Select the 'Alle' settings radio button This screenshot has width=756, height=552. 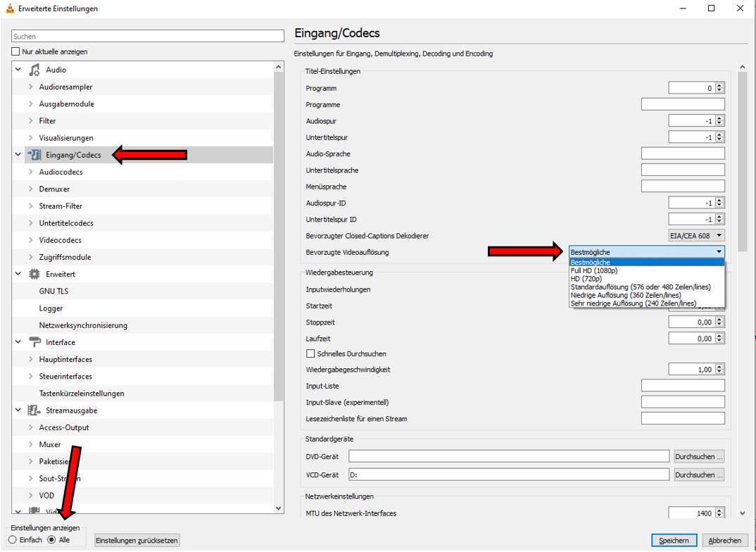(x=51, y=540)
